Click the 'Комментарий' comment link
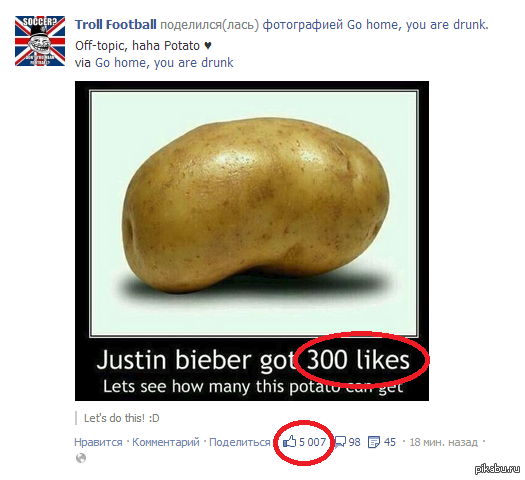The image size is (525, 480). [x=166, y=442]
